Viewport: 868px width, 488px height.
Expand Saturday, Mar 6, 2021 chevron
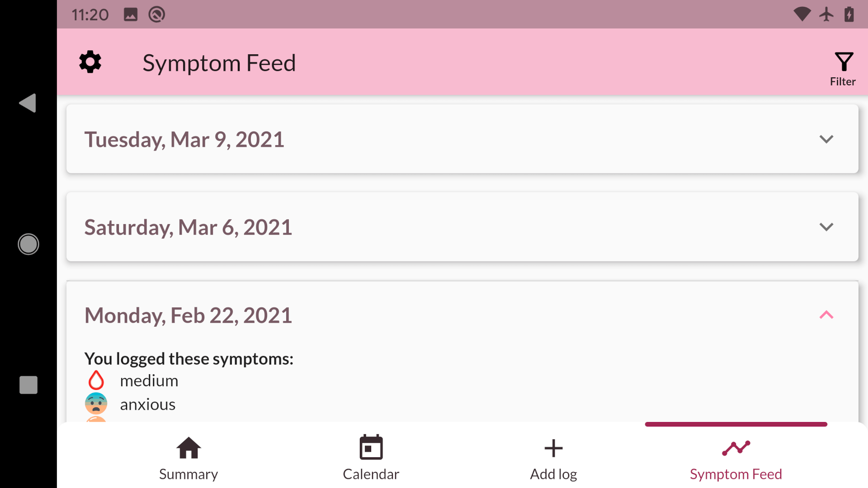click(x=826, y=227)
